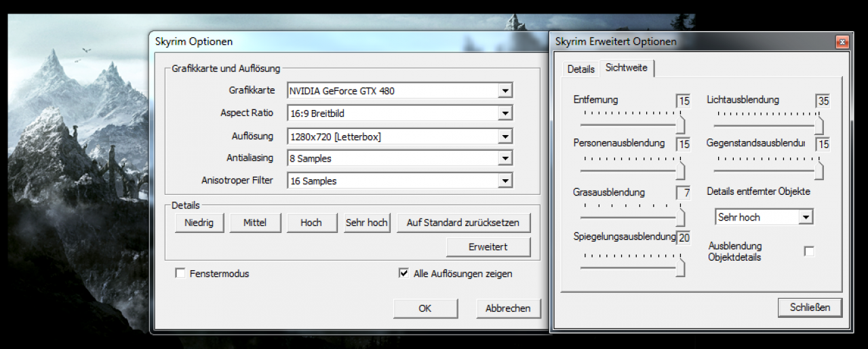Image resolution: width=868 pixels, height=349 pixels.
Task: Expand the Antialiasing dropdown arrow
Action: (505, 159)
